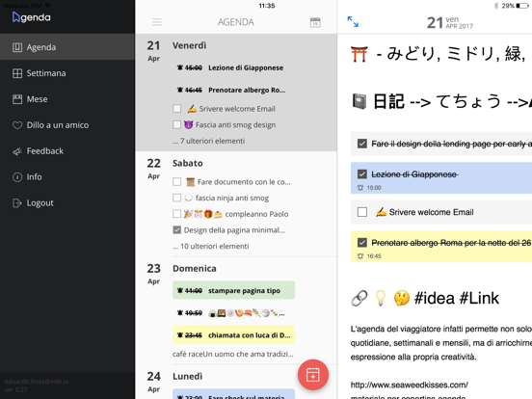Open Dillo a un amico
The image size is (532, 399).
tap(67, 125)
